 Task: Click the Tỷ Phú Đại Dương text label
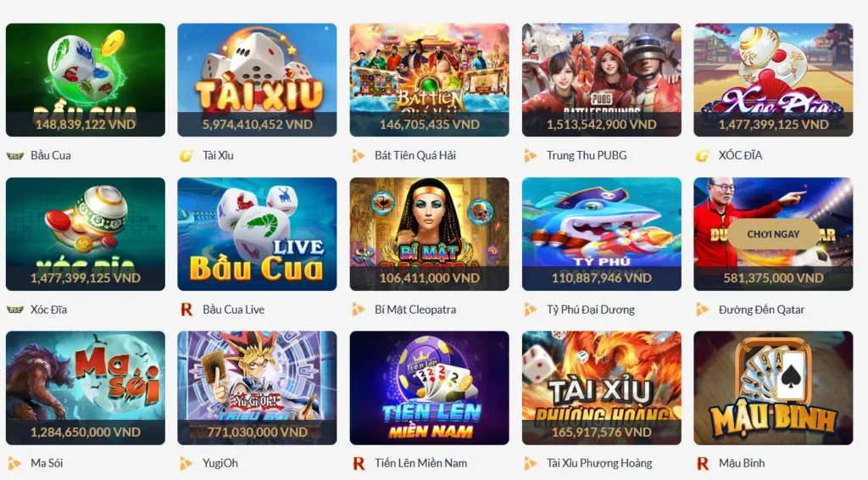pos(591,310)
